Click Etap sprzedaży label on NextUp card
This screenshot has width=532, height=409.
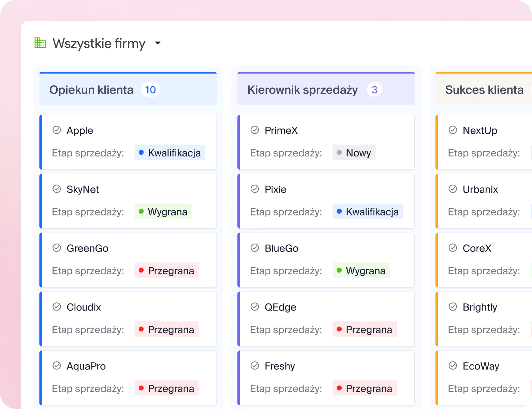[484, 153]
